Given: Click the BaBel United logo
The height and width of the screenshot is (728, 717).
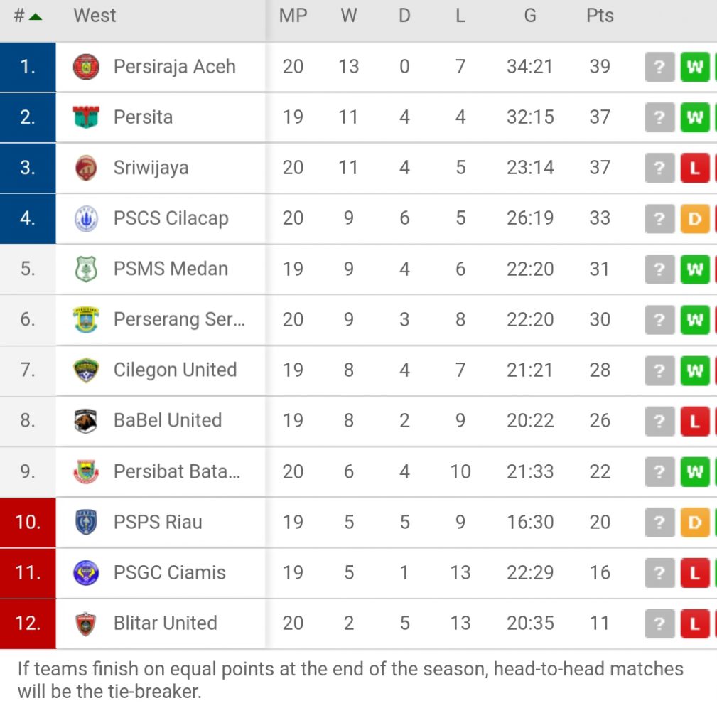Looking at the screenshot, I should pyautogui.click(x=86, y=421).
